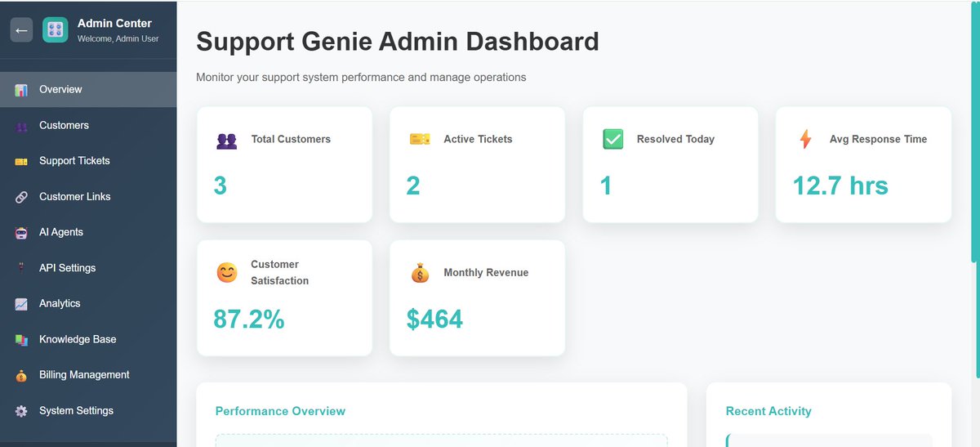Click the API Settings plug icon
The width and height of the screenshot is (980, 447).
[21, 268]
